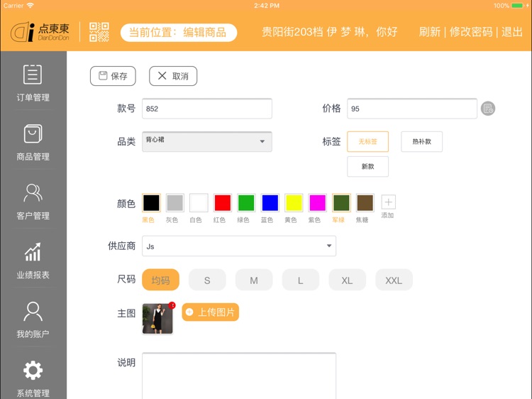532x399 pixels.
Task: Toggle size L
Action: click(301, 280)
